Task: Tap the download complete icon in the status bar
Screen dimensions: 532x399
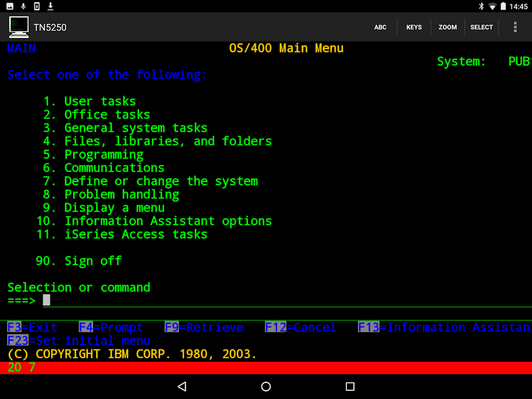Action: [51, 6]
